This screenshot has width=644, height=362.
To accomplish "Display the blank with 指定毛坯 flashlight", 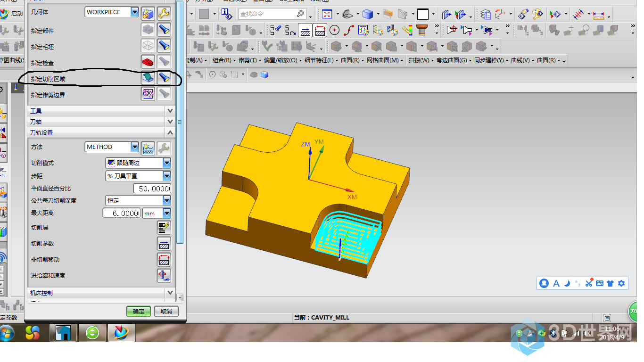I will (164, 46).
